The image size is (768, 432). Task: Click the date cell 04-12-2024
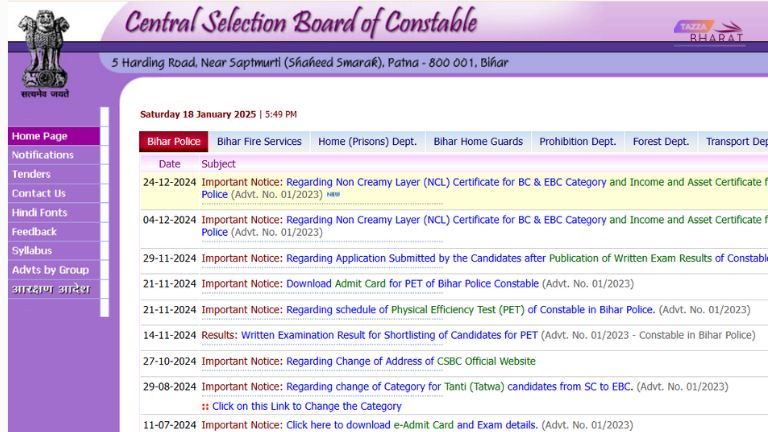point(169,220)
